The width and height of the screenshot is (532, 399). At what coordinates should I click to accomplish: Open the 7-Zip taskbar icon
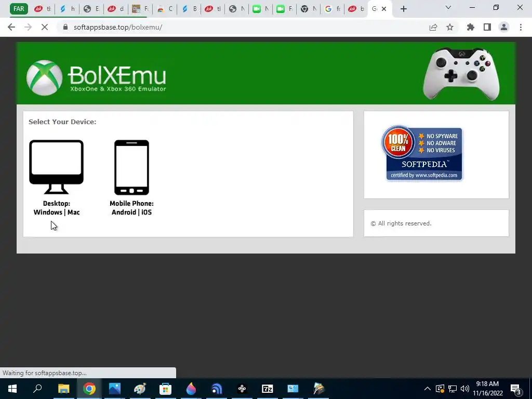click(268, 389)
